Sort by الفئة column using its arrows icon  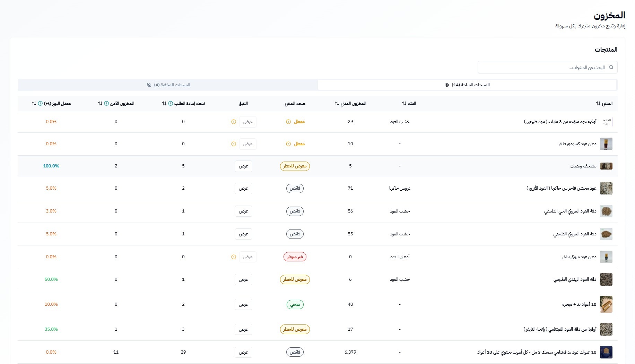click(404, 104)
